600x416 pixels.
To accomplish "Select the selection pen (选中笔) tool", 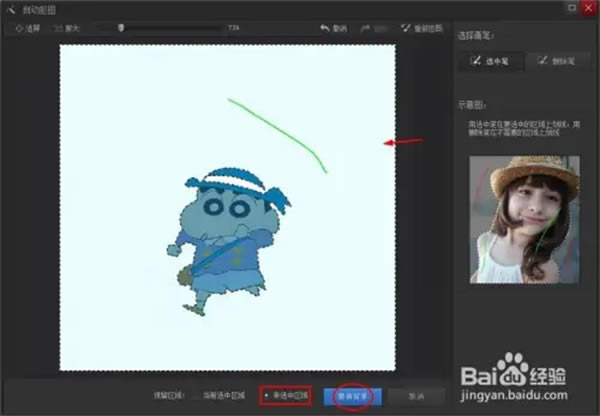I will [x=491, y=60].
